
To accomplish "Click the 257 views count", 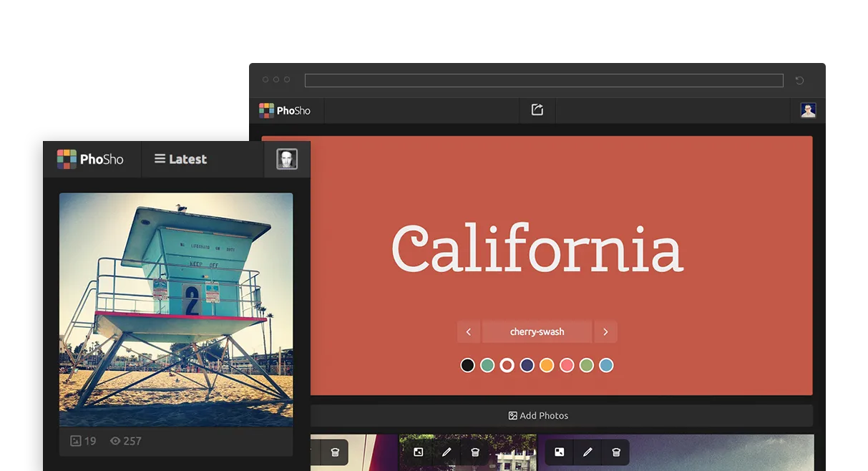I will 126,441.
